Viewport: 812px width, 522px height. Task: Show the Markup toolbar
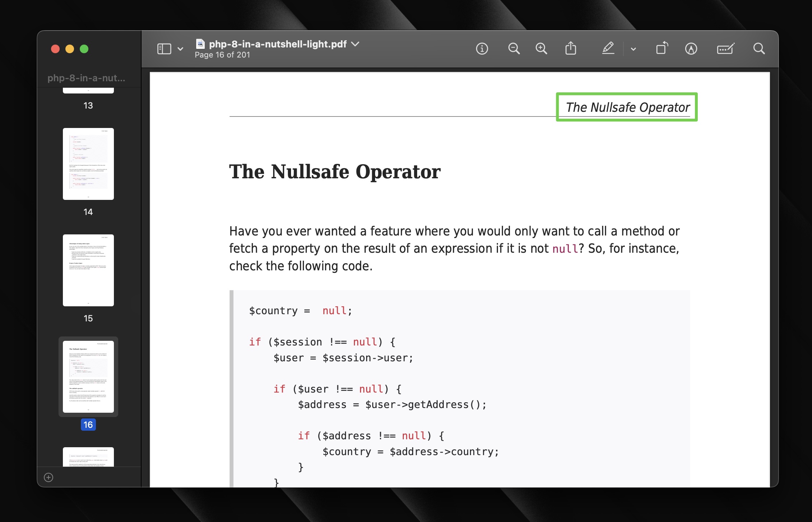(x=691, y=49)
